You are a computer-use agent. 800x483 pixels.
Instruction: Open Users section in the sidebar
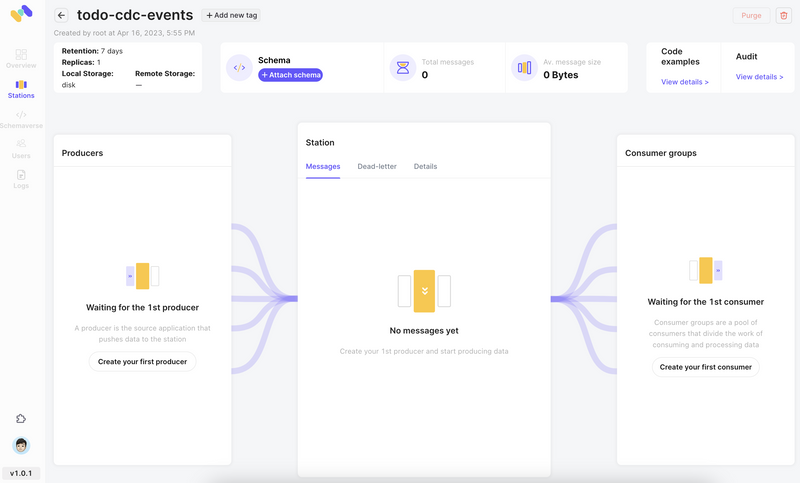pos(21,149)
